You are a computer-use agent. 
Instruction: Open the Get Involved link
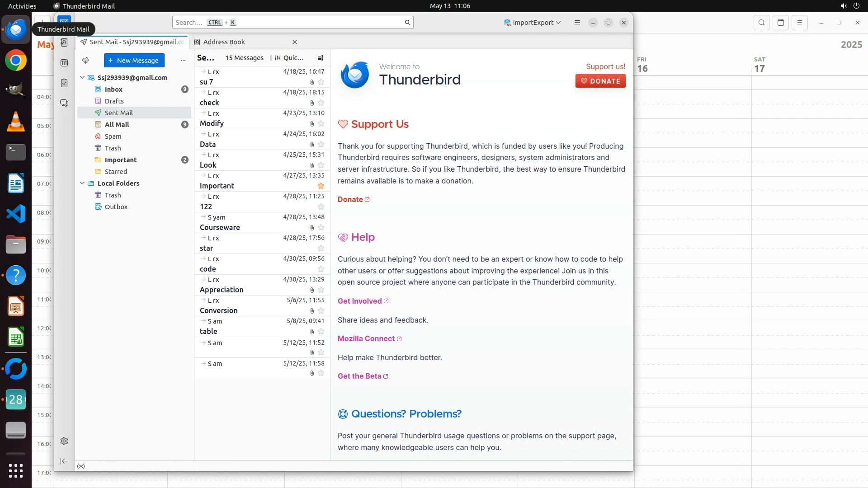tap(360, 301)
